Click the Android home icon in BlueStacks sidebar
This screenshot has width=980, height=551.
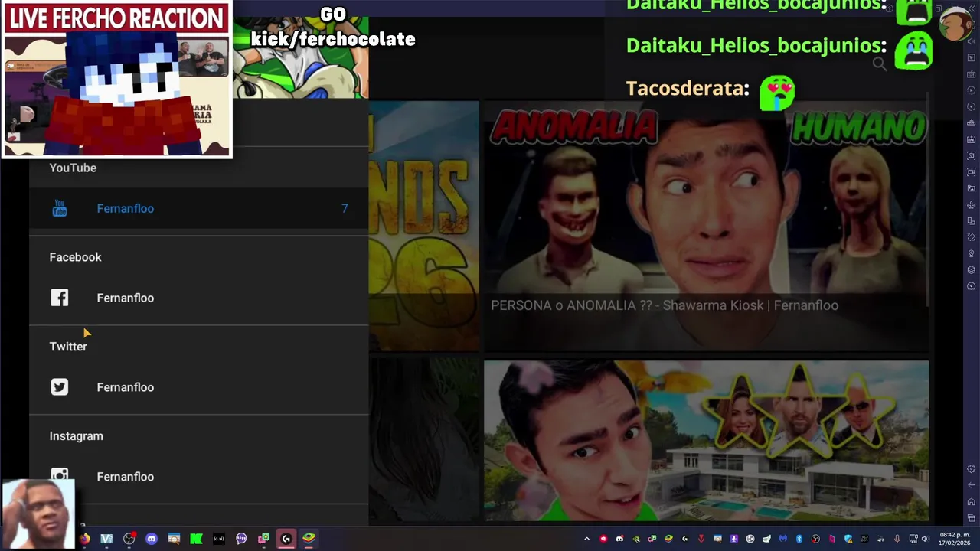(971, 501)
